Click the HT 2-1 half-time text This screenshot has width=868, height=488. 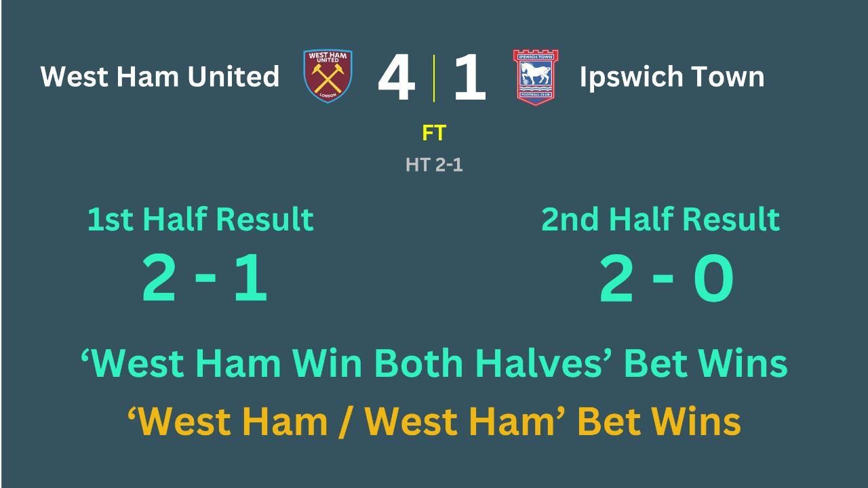point(434,165)
